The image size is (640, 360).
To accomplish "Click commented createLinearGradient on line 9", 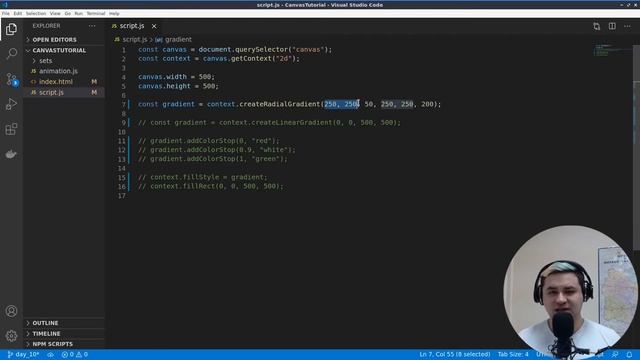I will 269,122.
